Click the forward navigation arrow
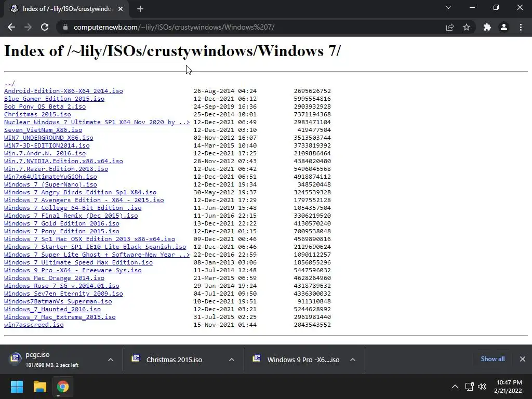This screenshot has height=399, width=532. pos(28,27)
